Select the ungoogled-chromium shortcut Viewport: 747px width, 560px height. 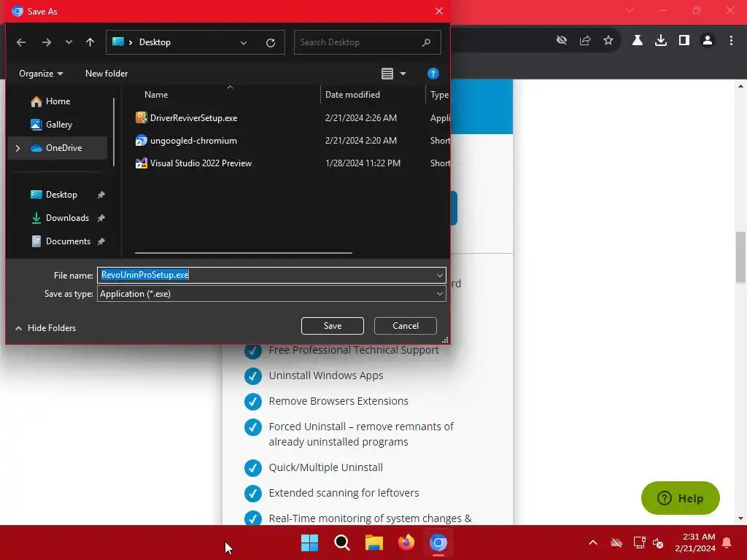[193, 141]
